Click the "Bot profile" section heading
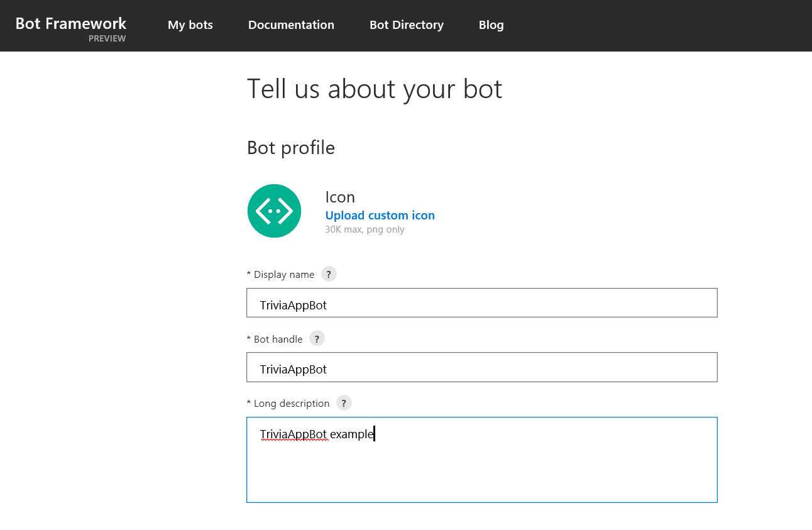Viewport: 812px width, 530px height. 290,148
